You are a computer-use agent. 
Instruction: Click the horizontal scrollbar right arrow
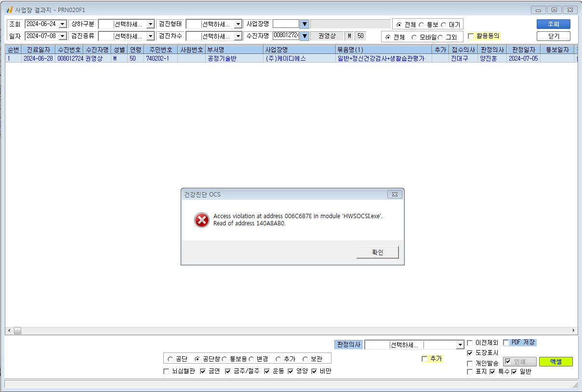tap(573, 330)
